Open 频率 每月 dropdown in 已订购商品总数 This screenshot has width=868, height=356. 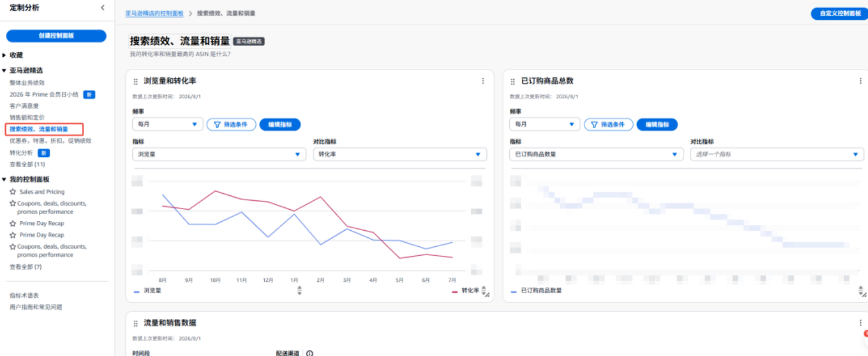545,124
